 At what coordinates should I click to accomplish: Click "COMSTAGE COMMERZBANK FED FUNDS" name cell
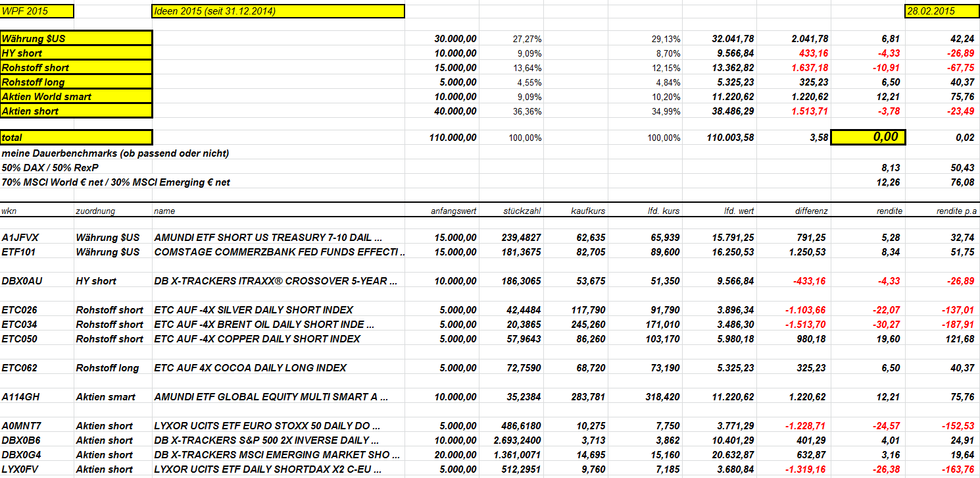(x=280, y=252)
